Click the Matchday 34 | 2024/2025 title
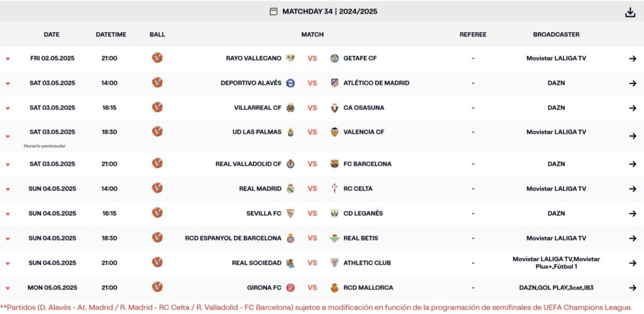Viewport: 644px width, 314px height. click(330, 11)
